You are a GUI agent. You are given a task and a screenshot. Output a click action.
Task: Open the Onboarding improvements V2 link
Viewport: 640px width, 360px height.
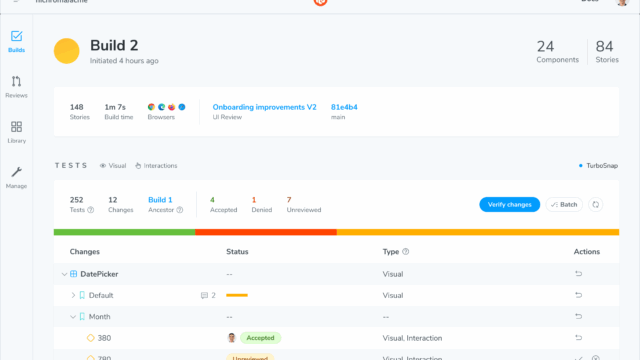264,107
